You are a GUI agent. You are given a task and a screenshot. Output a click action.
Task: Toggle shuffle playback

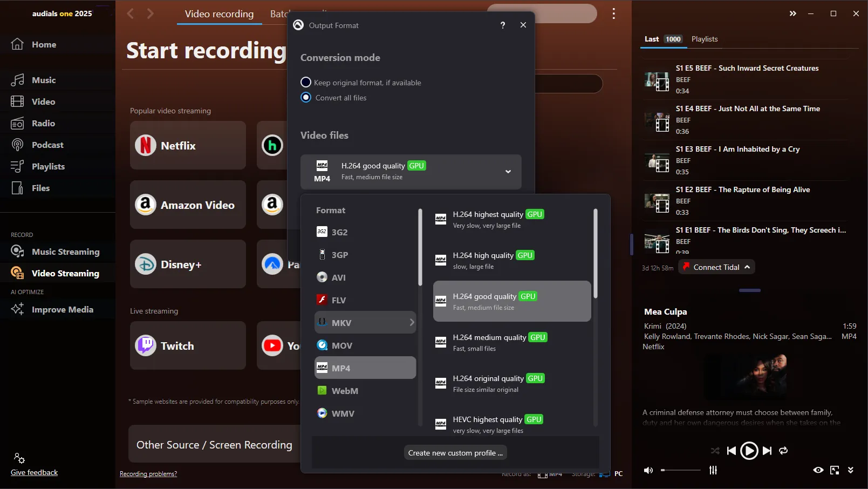click(x=715, y=451)
